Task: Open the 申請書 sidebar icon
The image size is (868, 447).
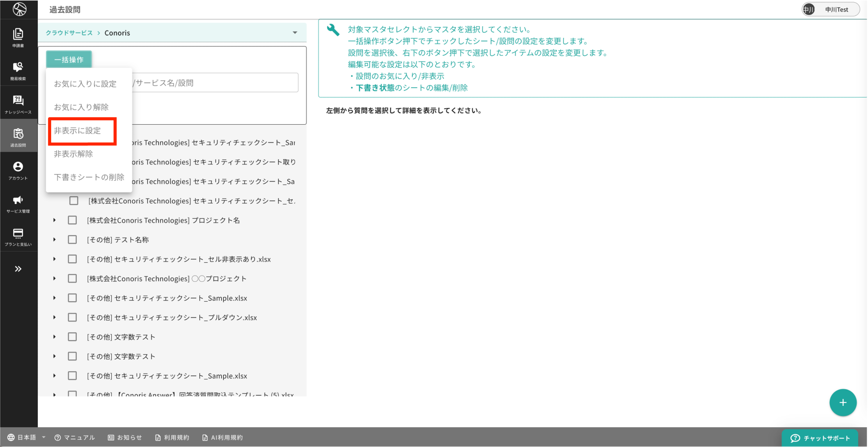Action: click(19, 38)
